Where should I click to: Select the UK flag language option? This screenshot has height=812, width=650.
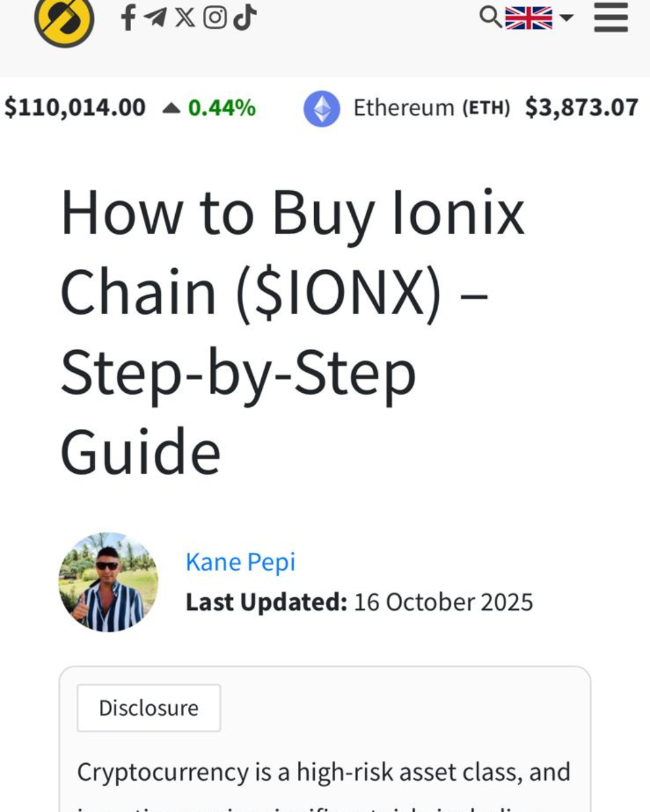[528, 17]
